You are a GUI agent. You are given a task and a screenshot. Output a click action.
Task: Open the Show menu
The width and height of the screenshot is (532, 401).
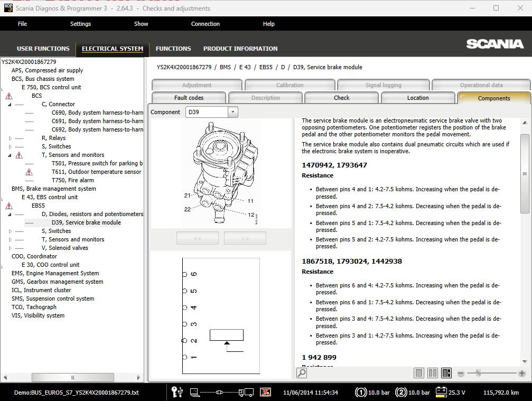point(141,24)
